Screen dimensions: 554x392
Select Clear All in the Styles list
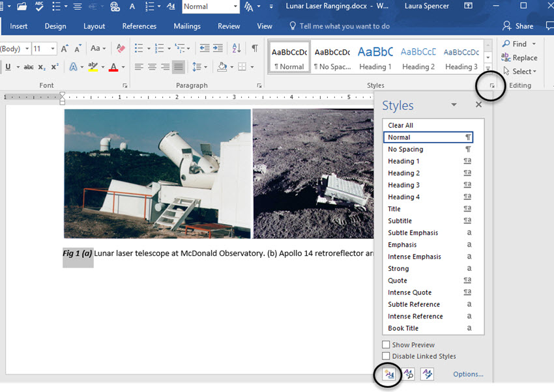click(400, 124)
